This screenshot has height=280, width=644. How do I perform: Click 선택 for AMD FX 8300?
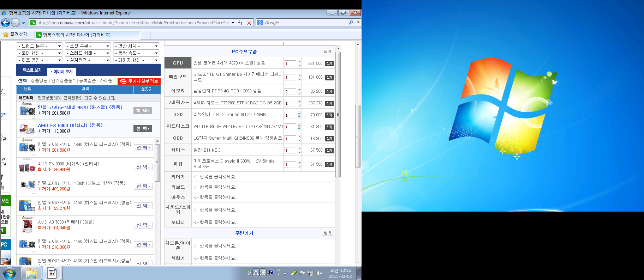click(143, 167)
